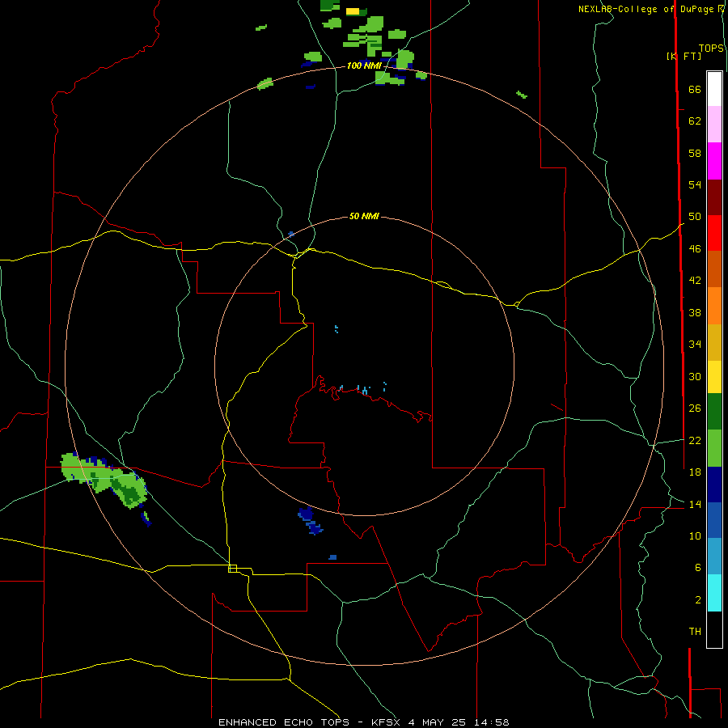Click the 30 value on the scale
Screen dimensions: 728x728
pos(695,376)
